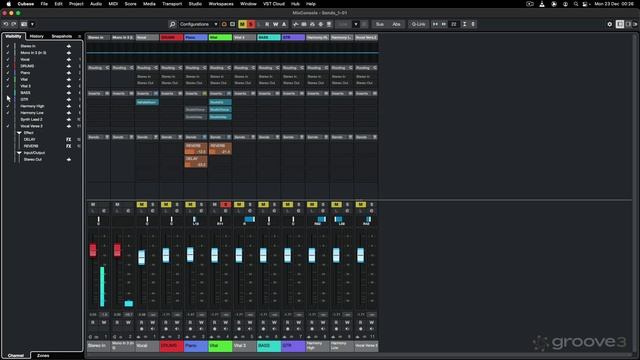Switch to the History tab

pyautogui.click(x=36, y=36)
